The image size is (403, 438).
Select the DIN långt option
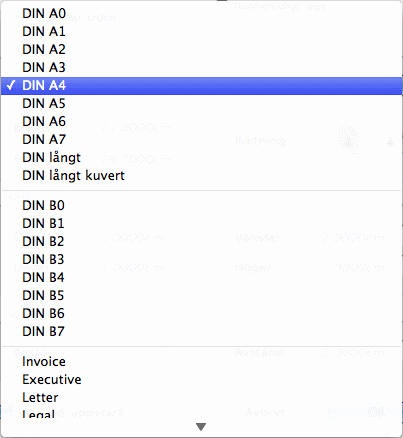(201, 158)
